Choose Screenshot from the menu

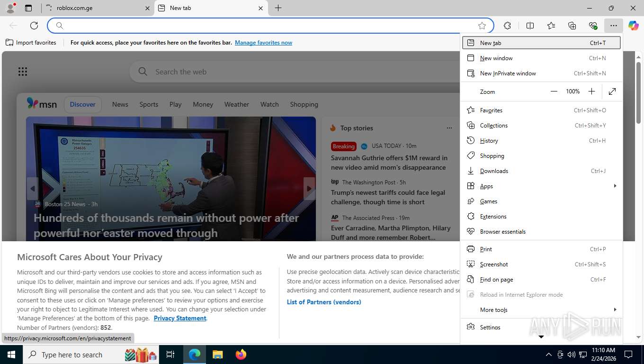pyautogui.click(x=541, y=264)
